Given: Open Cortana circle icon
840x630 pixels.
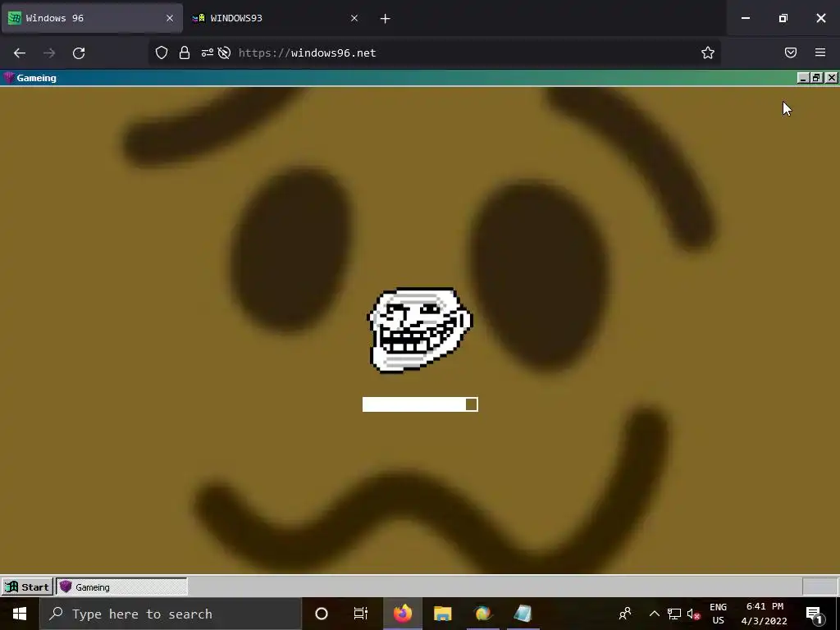Looking at the screenshot, I should point(322,614).
